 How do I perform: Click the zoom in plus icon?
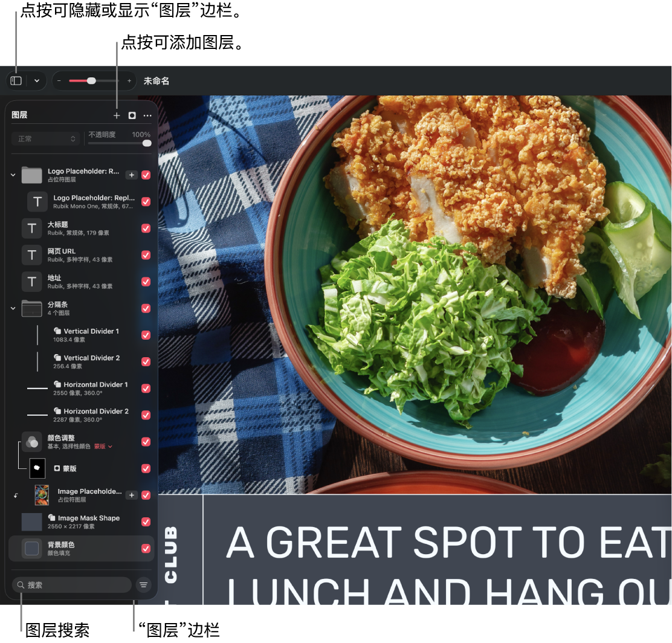(129, 81)
